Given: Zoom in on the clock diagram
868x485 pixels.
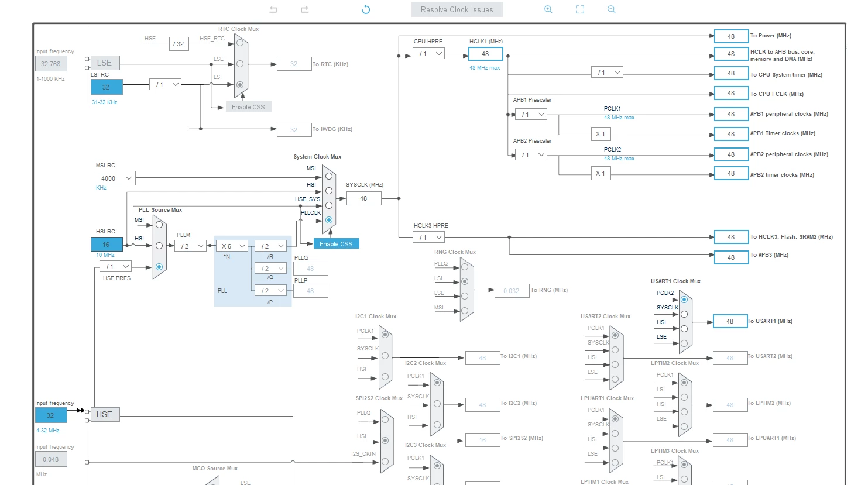Looking at the screenshot, I should click(548, 9).
